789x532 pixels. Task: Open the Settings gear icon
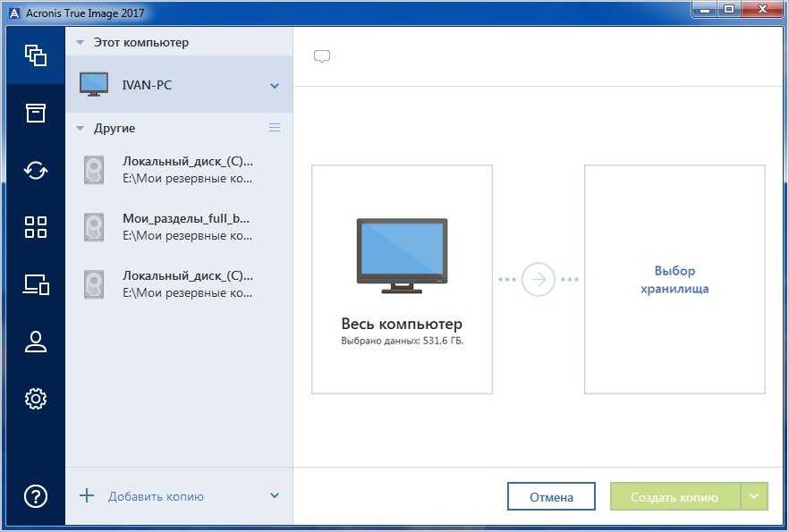tap(35, 399)
